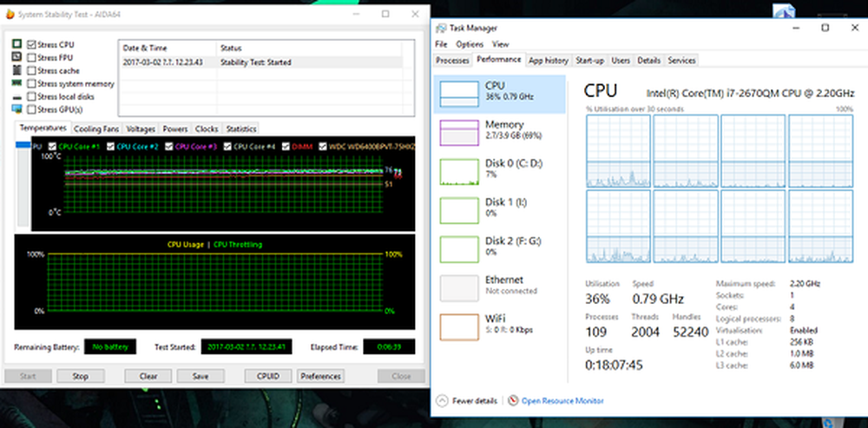Click the Test Started timestamp field
The image size is (868, 428).
(246, 347)
